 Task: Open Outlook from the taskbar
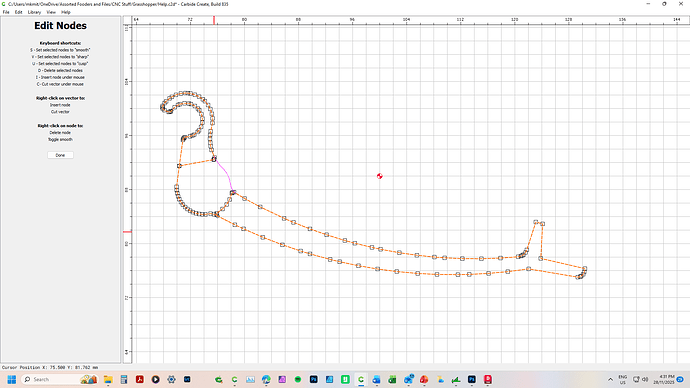coord(376,379)
